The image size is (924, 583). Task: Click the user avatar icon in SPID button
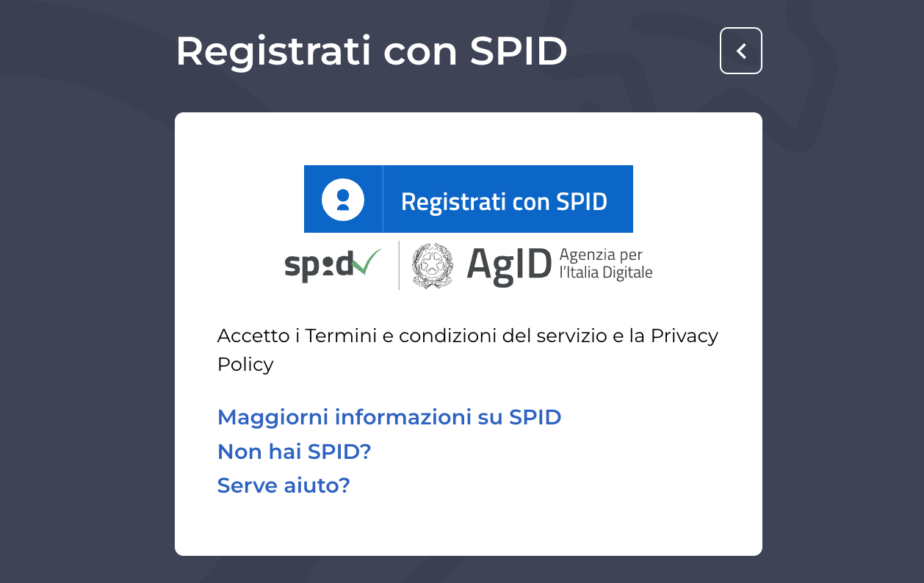click(x=343, y=199)
